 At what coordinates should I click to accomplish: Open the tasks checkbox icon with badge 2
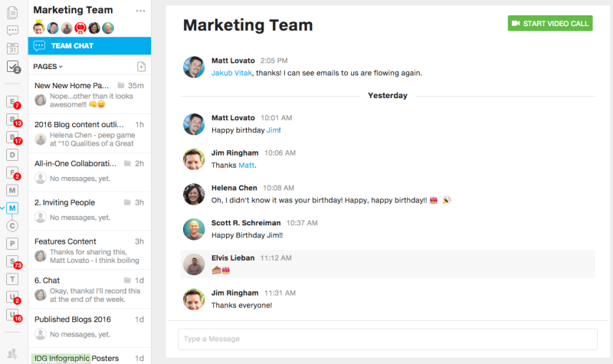(x=12, y=67)
